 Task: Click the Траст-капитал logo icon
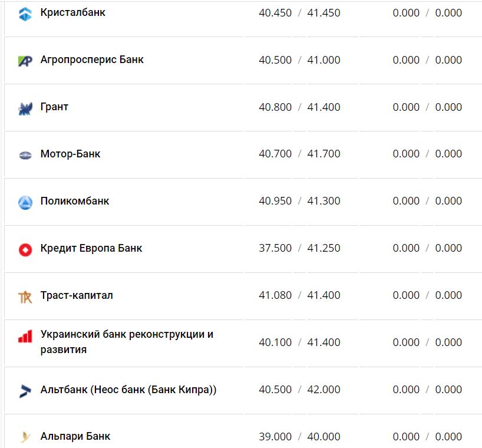[x=25, y=297]
